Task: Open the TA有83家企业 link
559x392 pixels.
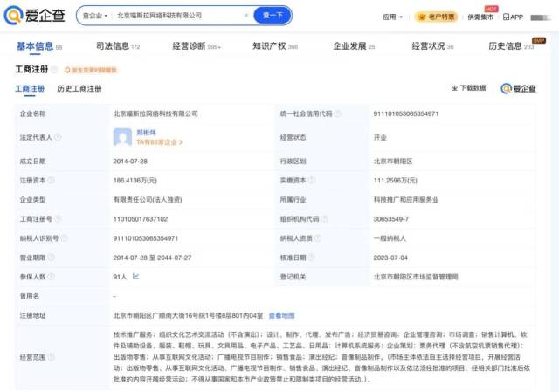Action: pos(159,142)
